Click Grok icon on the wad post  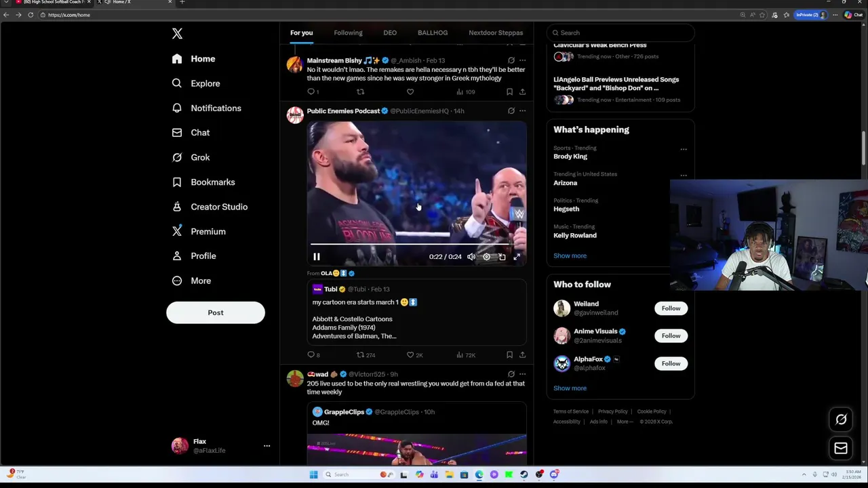511,374
